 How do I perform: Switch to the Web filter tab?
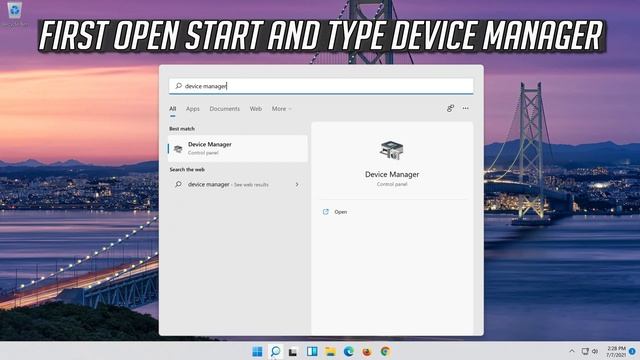point(256,109)
